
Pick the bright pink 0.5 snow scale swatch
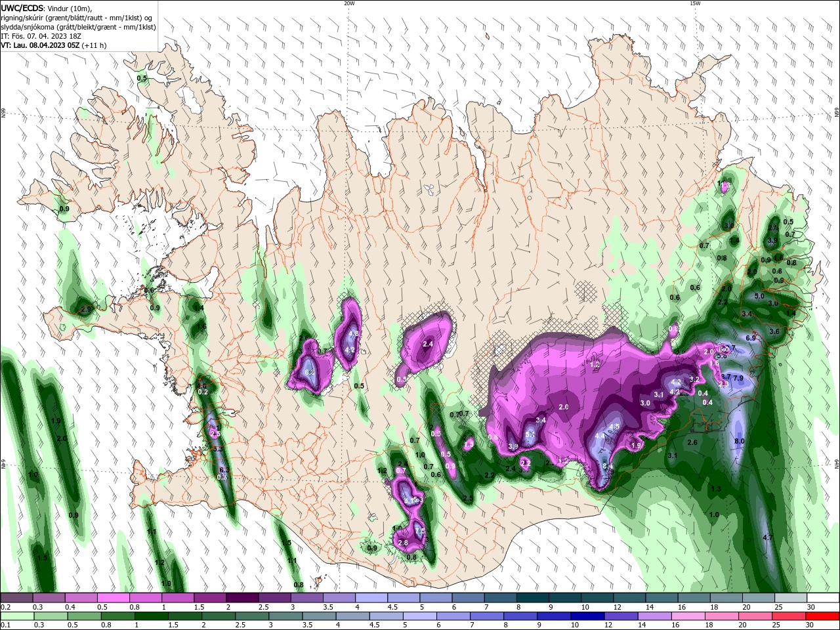pos(114,598)
